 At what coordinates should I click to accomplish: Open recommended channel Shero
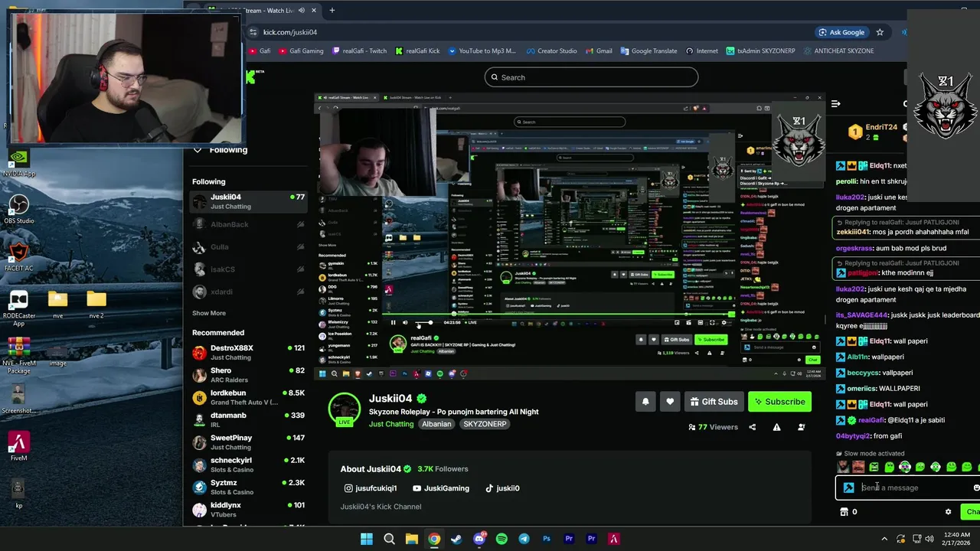[x=248, y=375]
